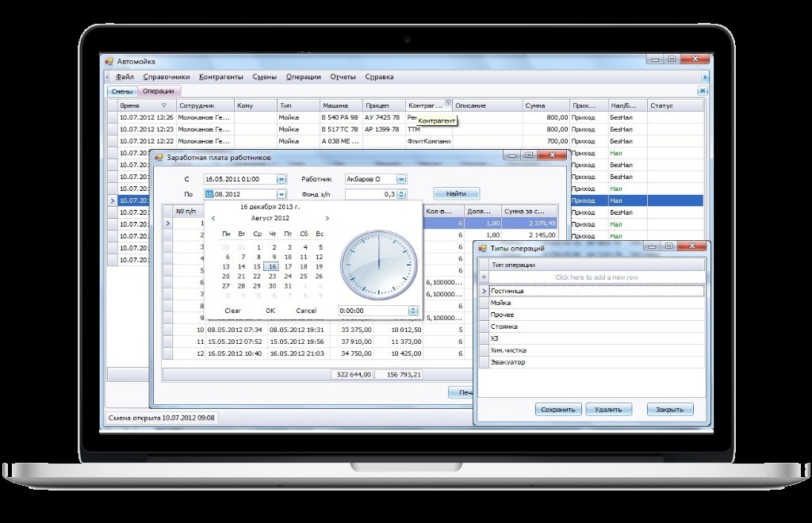Image resolution: width=812 pixels, height=523 pixels.
Task: Click ФлитКомпани cell in Контрагент column
Action: pos(429,141)
